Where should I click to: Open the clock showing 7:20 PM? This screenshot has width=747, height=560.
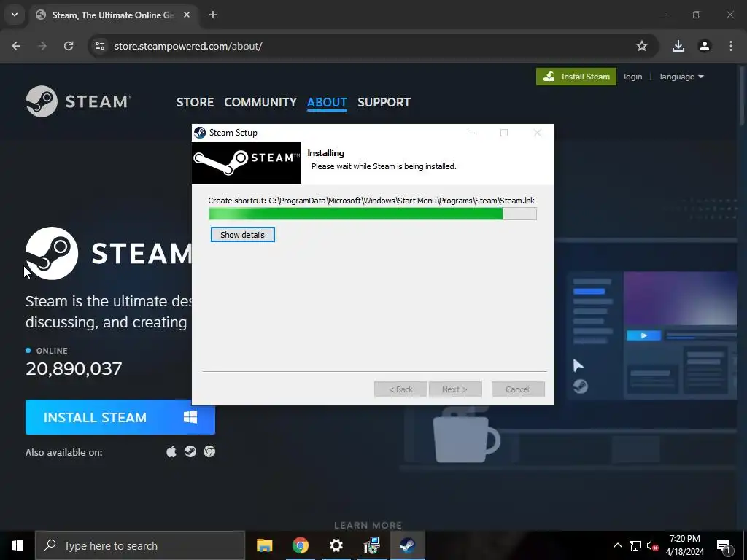[x=684, y=545]
